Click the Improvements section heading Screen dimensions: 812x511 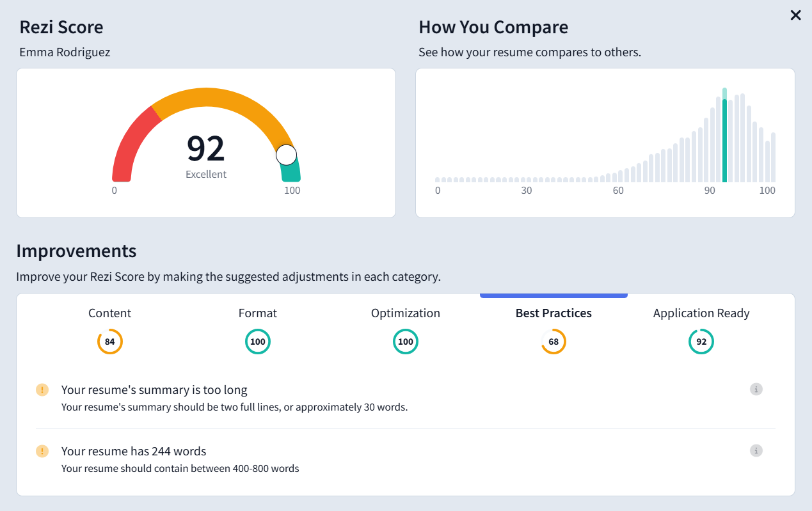click(x=76, y=251)
